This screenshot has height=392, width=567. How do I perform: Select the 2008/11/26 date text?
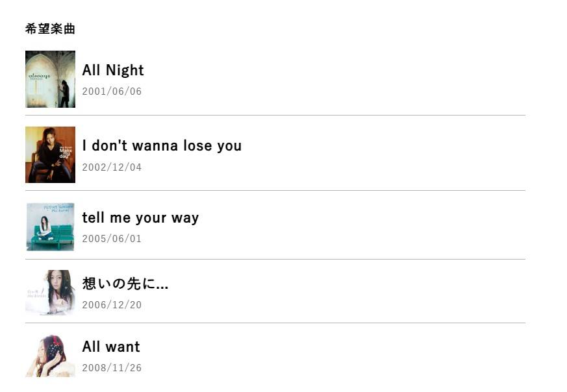[112, 368]
